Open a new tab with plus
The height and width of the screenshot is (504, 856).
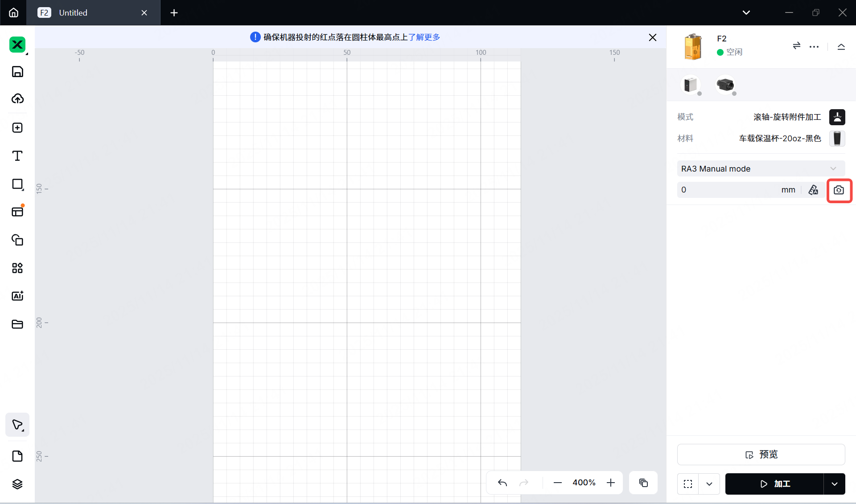tap(174, 12)
